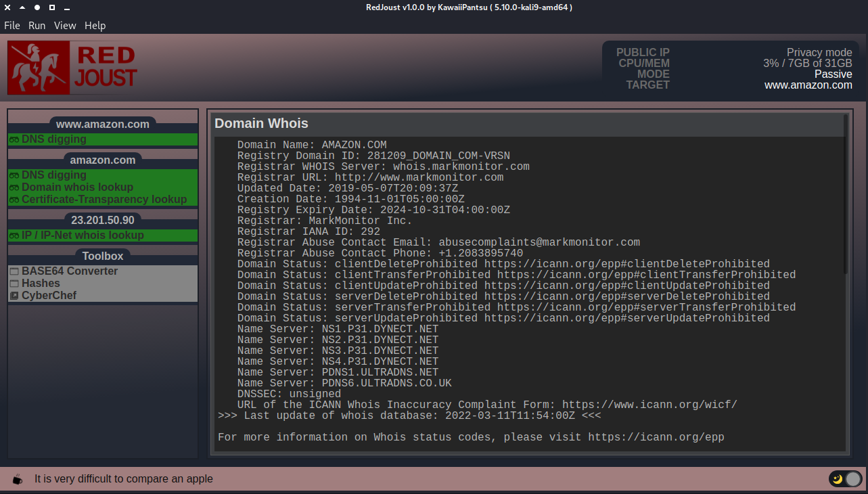Click the Red Joust knight logo
868x494 pixels.
pos(74,68)
